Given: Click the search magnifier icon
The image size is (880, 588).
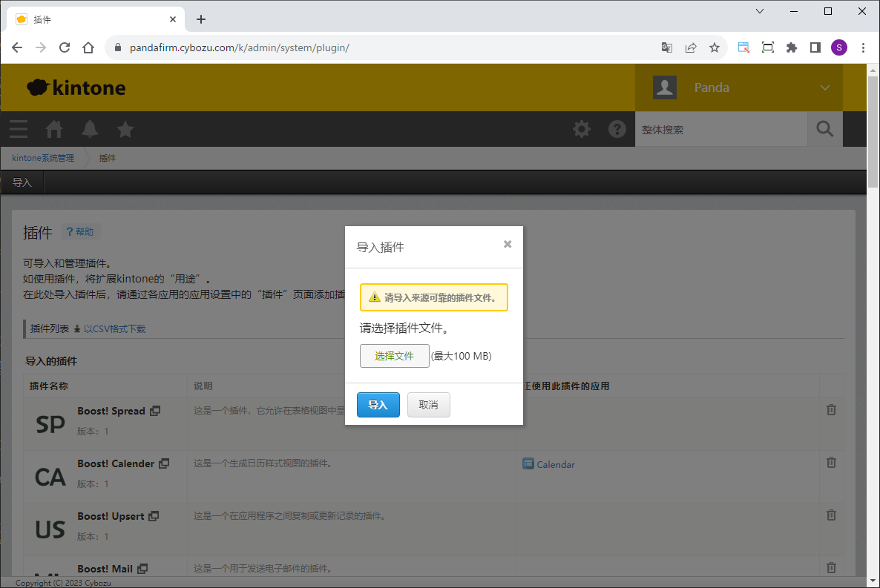Looking at the screenshot, I should [x=824, y=129].
